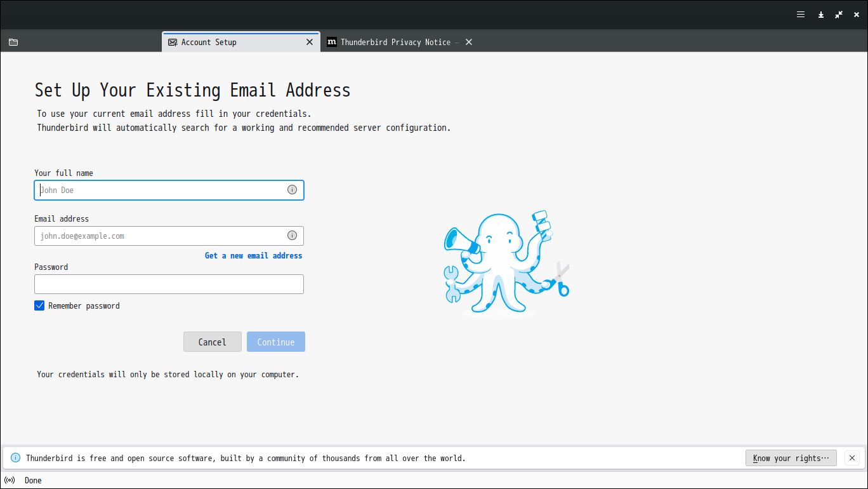868x489 pixels.
Task: Click the info icon in the notification bar
Action: [x=15, y=458]
